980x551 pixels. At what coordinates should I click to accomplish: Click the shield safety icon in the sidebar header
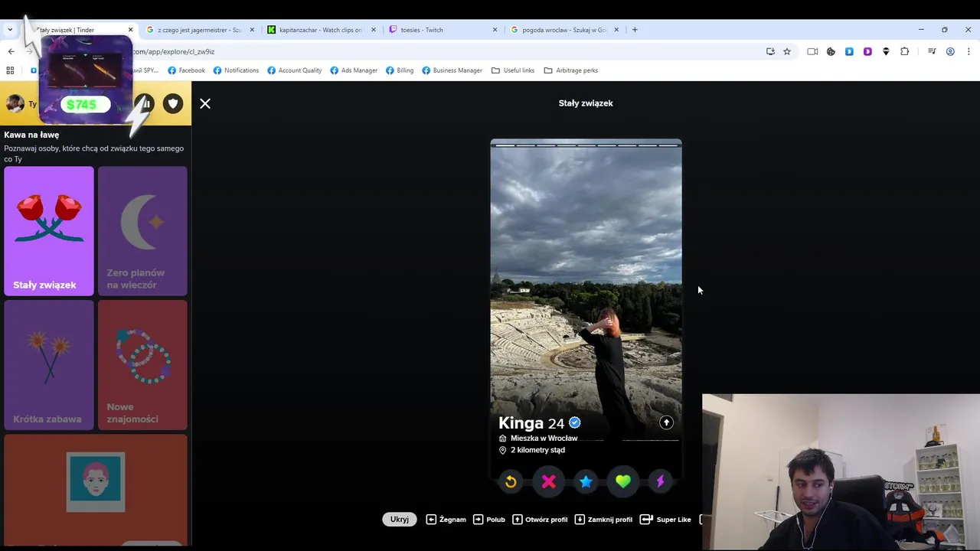(x=173, y=104)
